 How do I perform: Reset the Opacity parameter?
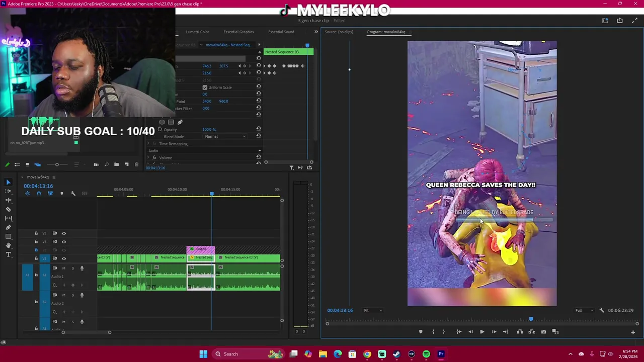click(x=259, y=129)
